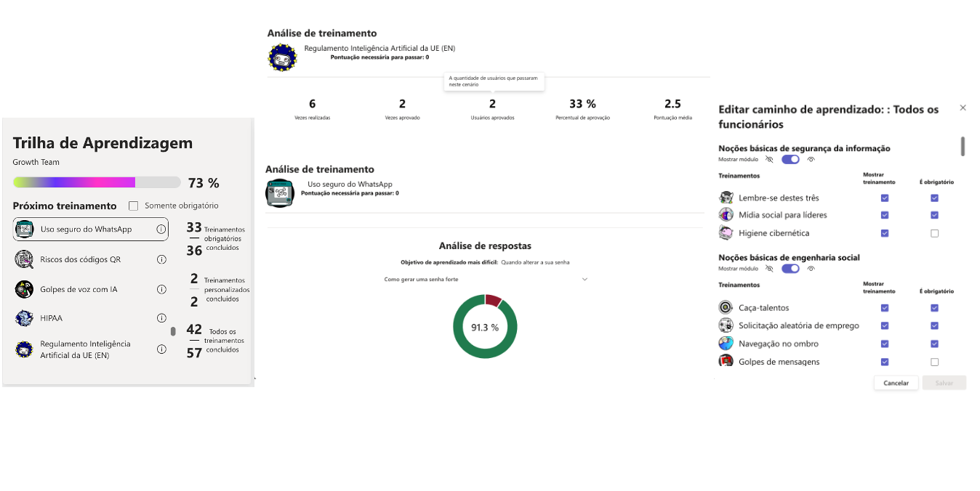
Task: Click the WhatsApp training icon in the learning trail
Action: 25,229
